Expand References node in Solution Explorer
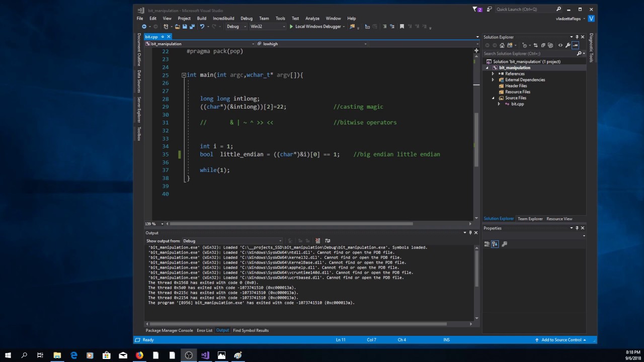 coord(493,74)
